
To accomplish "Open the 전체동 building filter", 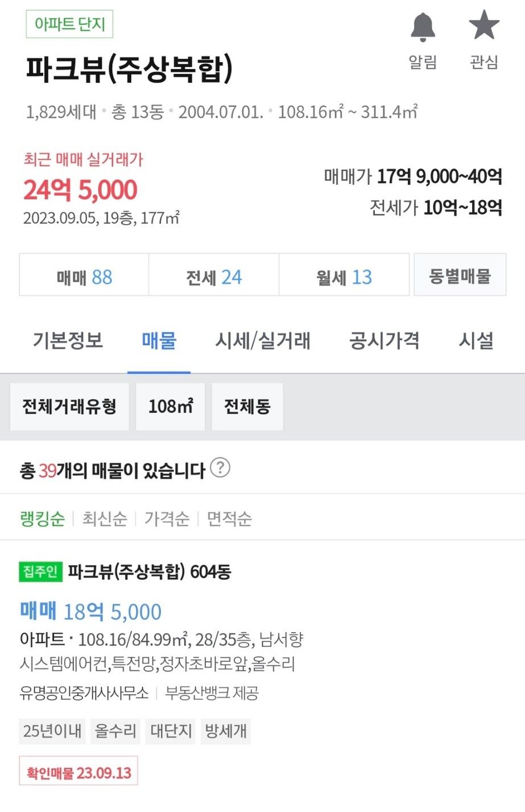I will [247, 406].
